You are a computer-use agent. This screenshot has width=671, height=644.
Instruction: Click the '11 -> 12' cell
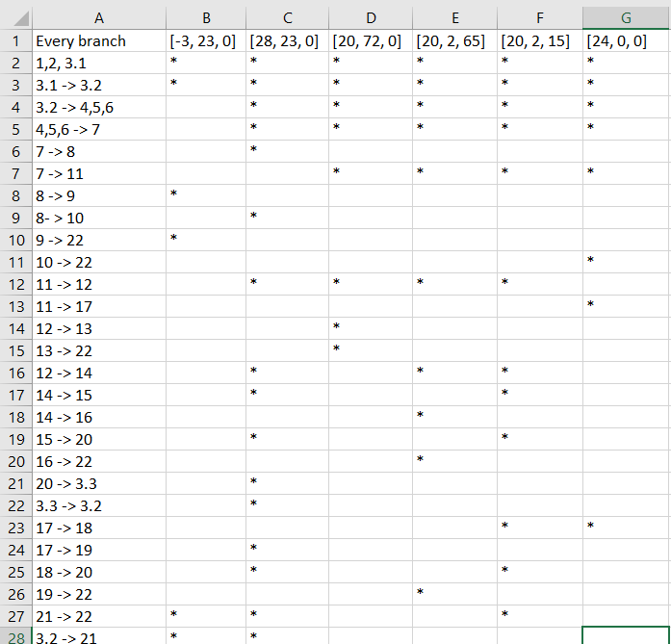pyautogui.click(x=99, y=285)
